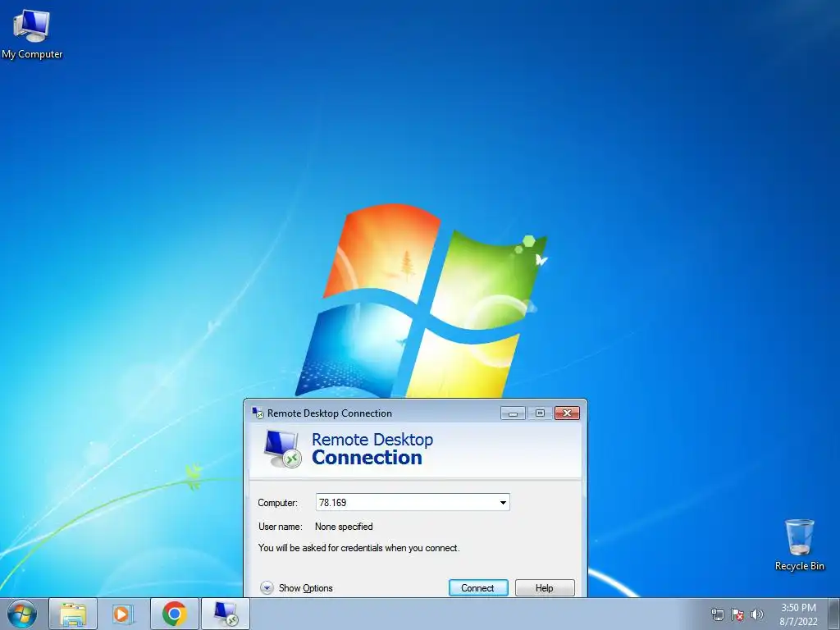This screenshot has width=840, height=630.
Task: Open the Computer address dropdown arrow
Action: (503, 503)
